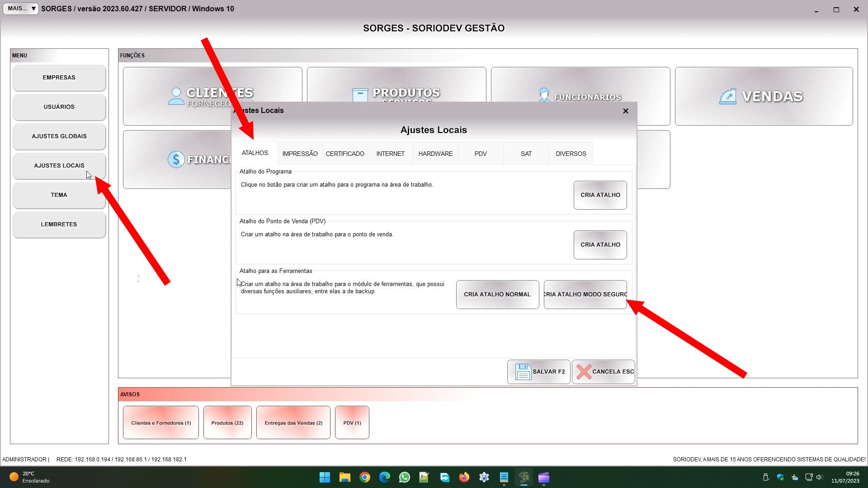This screenshot has height=488, width=868.
Task: Launch Microsoft Edge from the taskbar
Action: (x=385, y=477)
